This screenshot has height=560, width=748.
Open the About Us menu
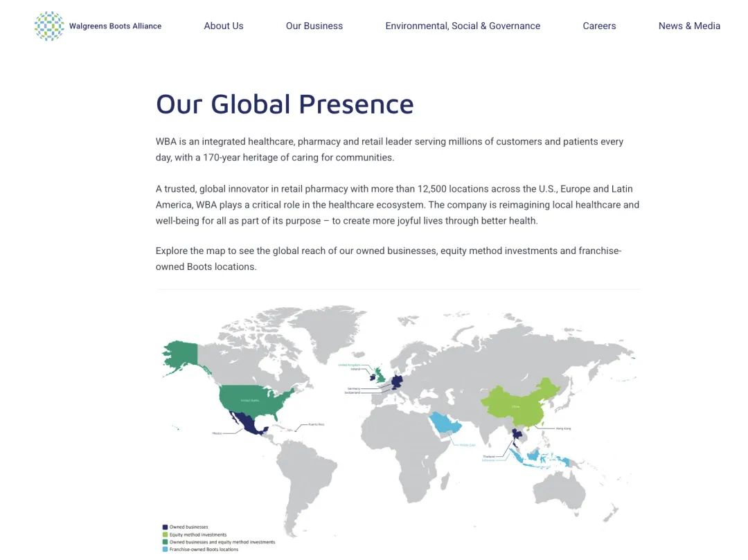coord(223,26)
